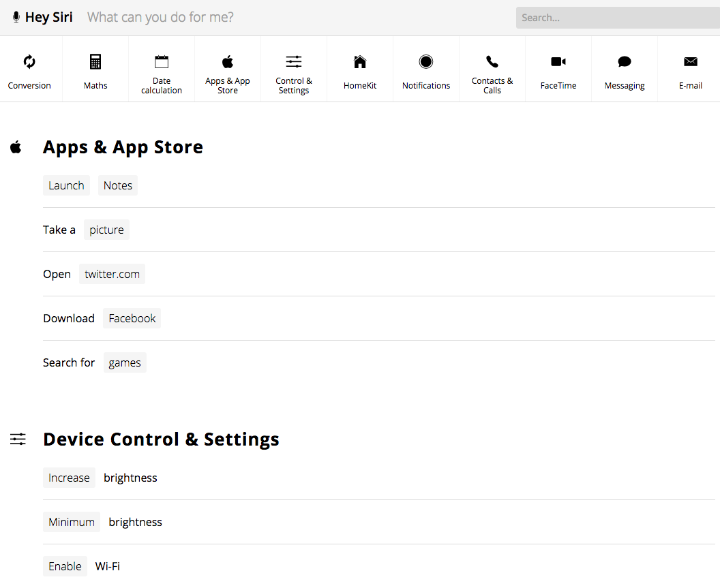The width and height of the screenshot is (720, 588).
Task: Select HomeKit label in navigation
Action: pos(360,86)
